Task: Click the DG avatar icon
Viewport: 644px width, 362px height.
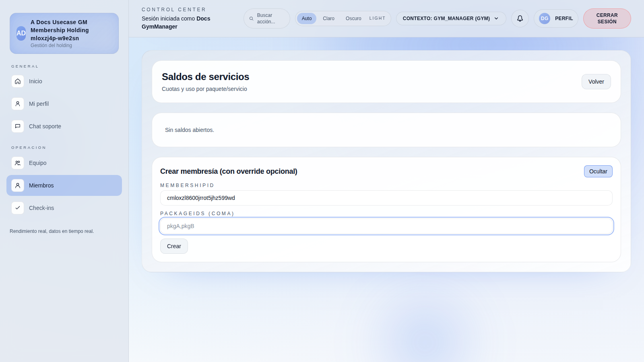Action: pos(544,19)
